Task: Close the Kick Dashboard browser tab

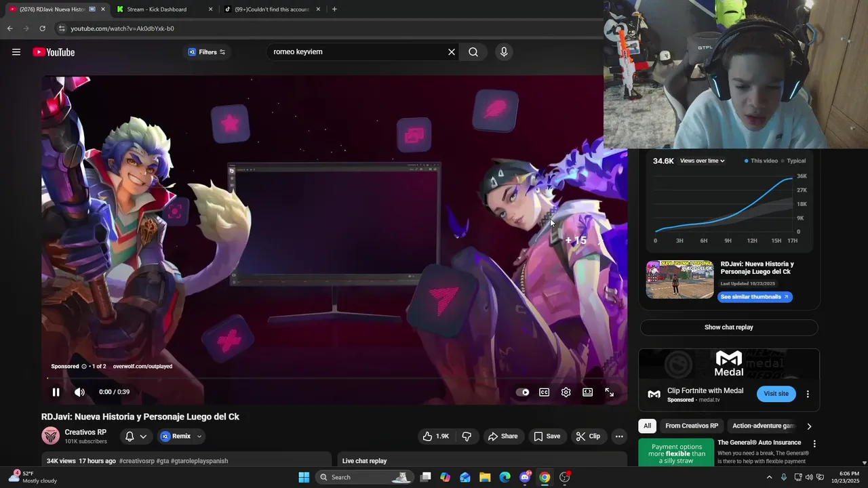Action: [210, 9]
